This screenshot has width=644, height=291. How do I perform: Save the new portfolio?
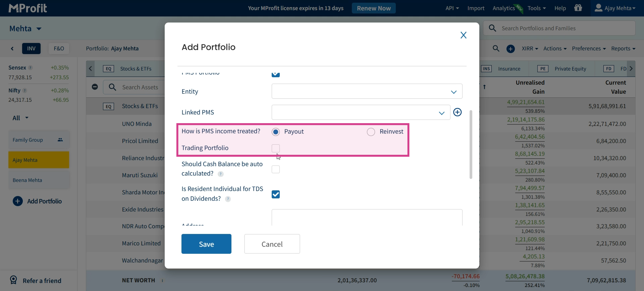(x=206, y=244)
